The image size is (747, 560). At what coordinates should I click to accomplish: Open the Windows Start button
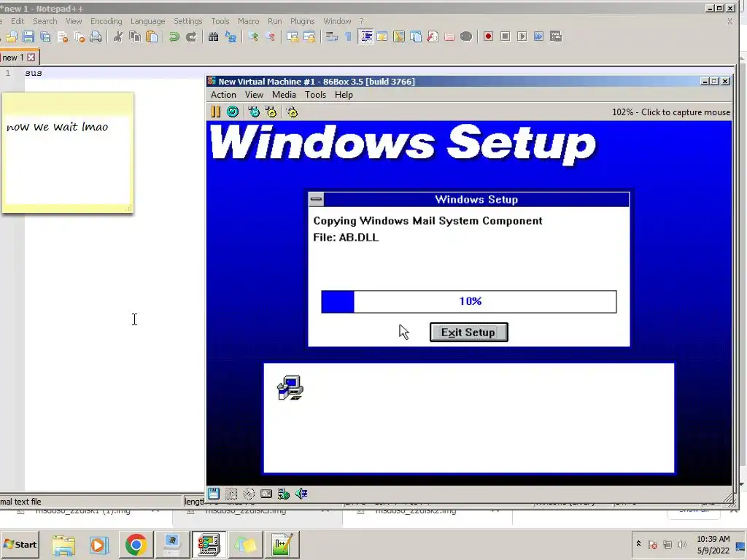point(20,544)
